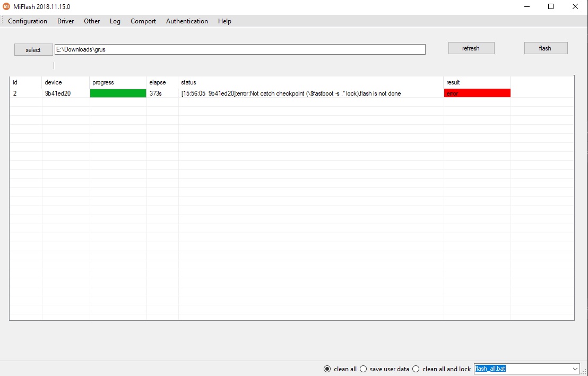588x376 pixels.
Task: Click the progress column header
Action: click(x=118, y=82)
